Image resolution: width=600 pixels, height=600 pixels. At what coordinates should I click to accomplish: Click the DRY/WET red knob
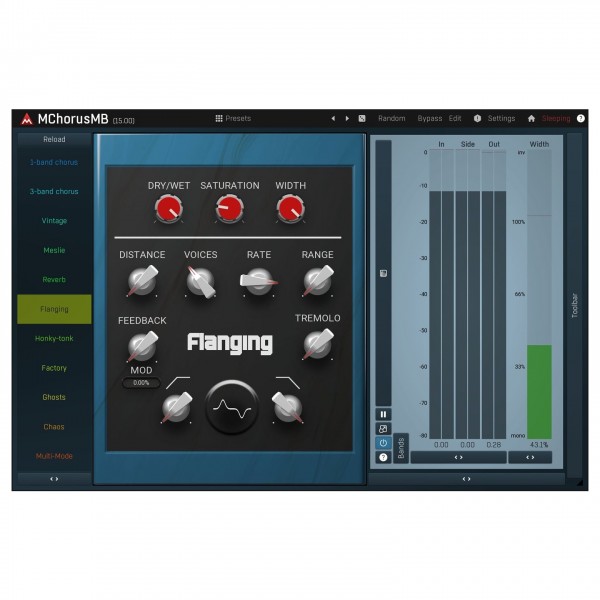click(x=169, y=209)
